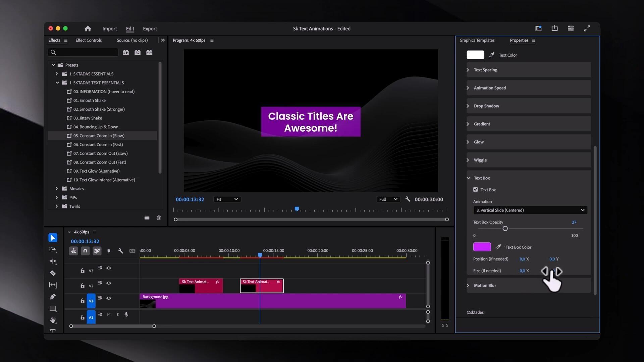
Task: Click the Home icon in the top bar
Action: pos(88,29)
